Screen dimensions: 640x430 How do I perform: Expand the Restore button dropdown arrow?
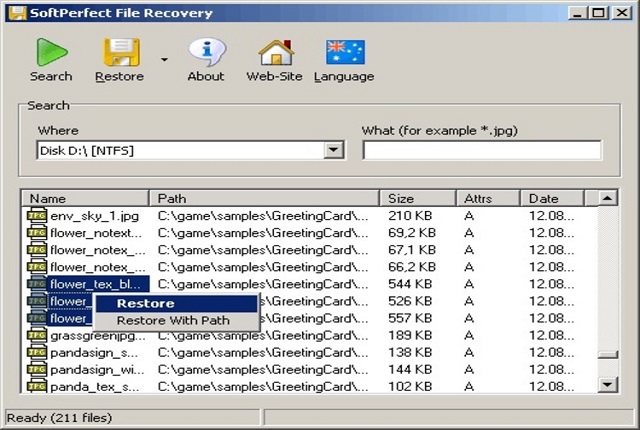click(163, 60)
